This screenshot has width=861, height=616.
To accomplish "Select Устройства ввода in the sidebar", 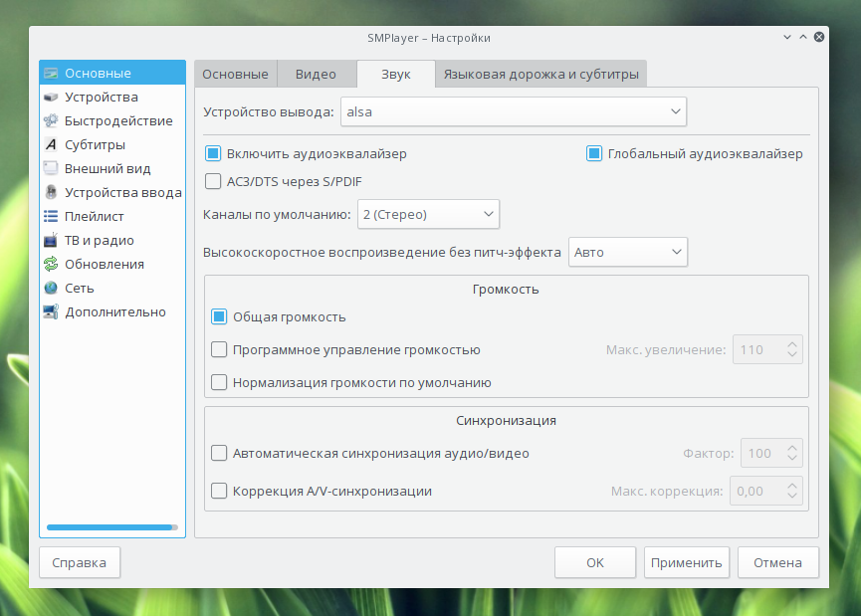I will [112, 192].
